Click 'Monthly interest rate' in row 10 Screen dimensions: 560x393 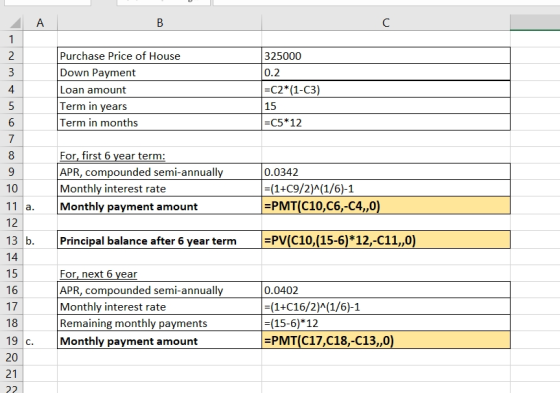160,188
